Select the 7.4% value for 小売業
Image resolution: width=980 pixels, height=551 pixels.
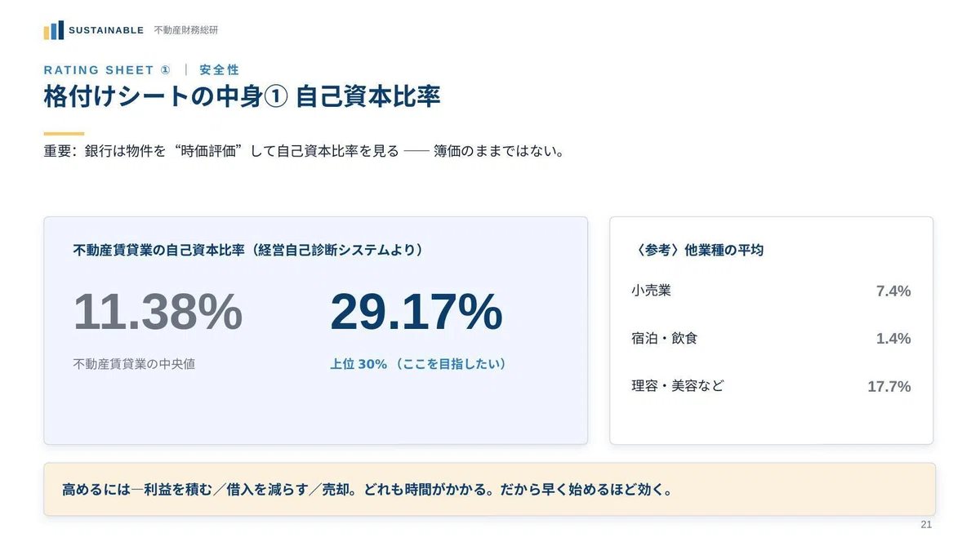[x=893, y=291]
